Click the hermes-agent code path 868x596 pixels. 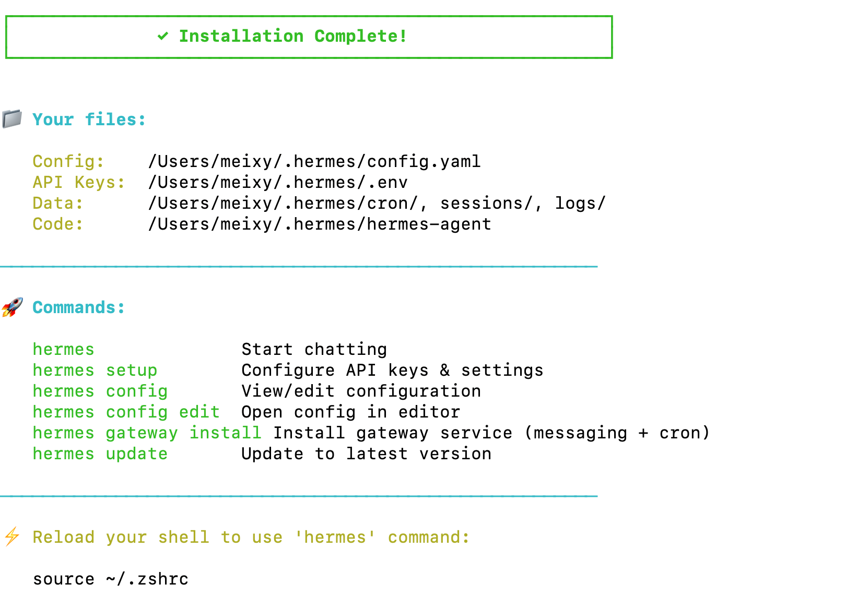(320, 224)
